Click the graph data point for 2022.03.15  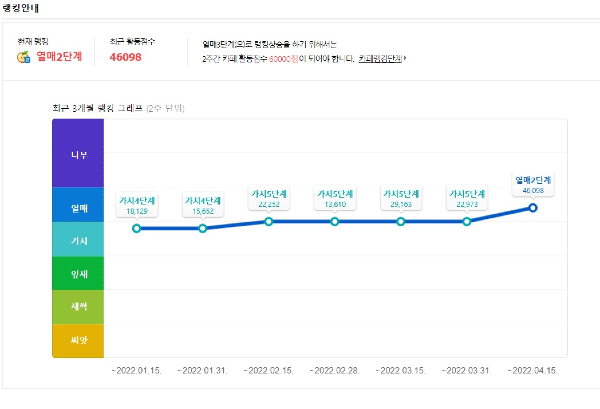pyautogui.click(x=401, y=221)
